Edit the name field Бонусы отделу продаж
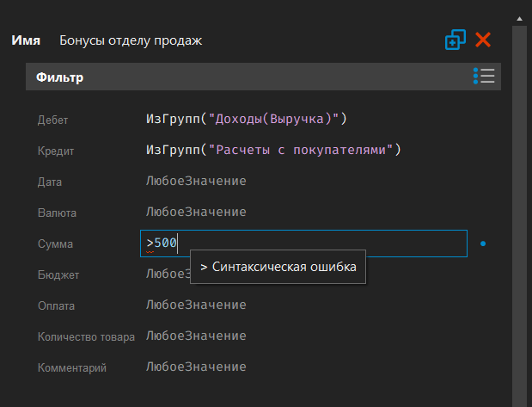 pos(131,40)
